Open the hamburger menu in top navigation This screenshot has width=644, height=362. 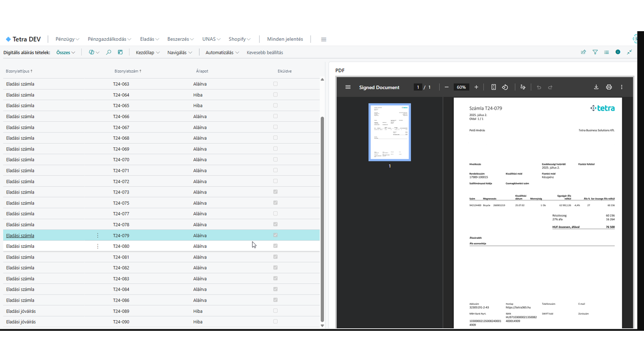coord(324,39)
